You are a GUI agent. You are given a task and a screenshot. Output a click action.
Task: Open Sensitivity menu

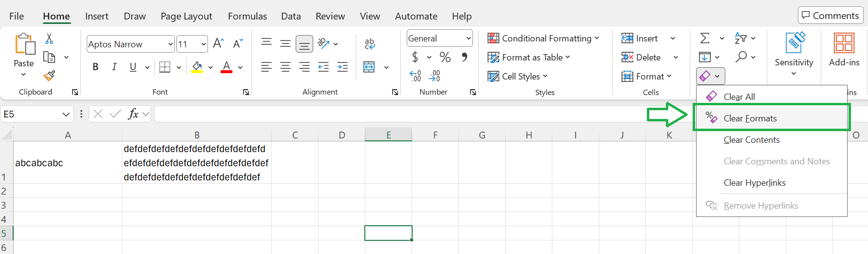click(x=794, y=54)
